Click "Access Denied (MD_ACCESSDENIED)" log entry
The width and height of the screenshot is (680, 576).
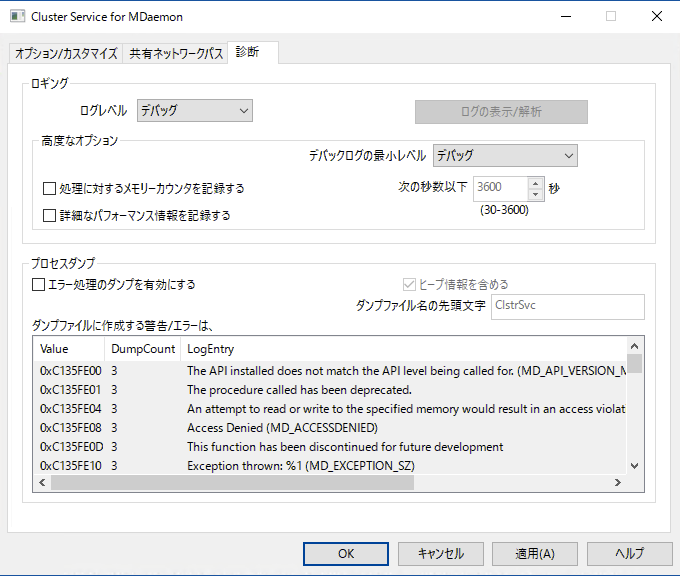282,428
